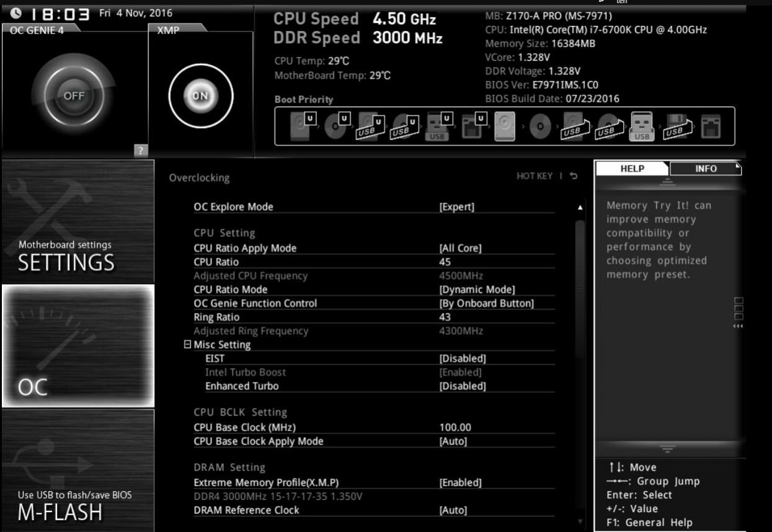Switch to the HELP tab
Image resolution: width=772 pixels, height=532 pixels.
point(631,169)
